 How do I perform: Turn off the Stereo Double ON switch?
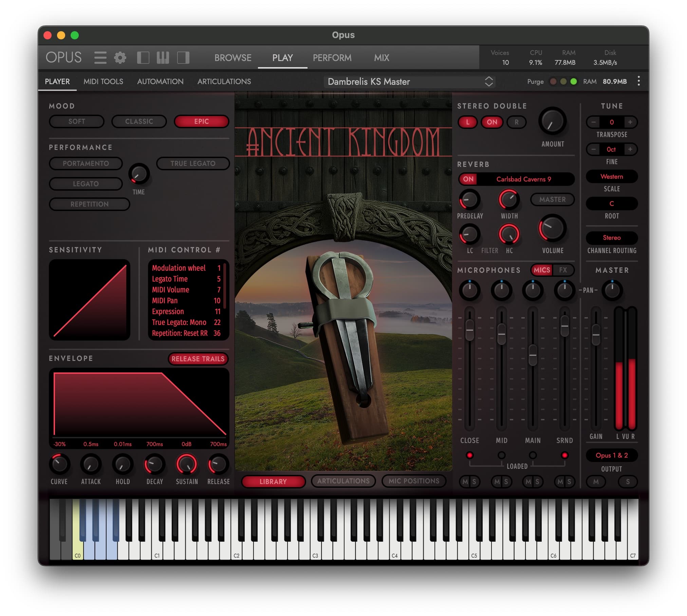click(492, 122)
